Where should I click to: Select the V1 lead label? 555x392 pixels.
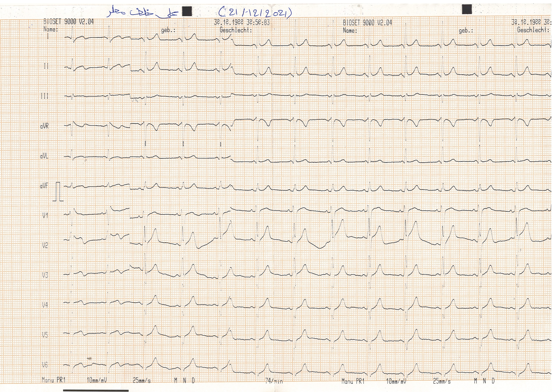coord(45,215)
